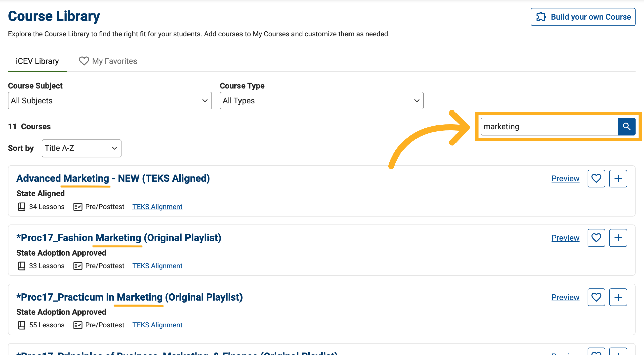Click the magnifier search button
Viewport: 644px width, 355px height.
tap(626, 127)
